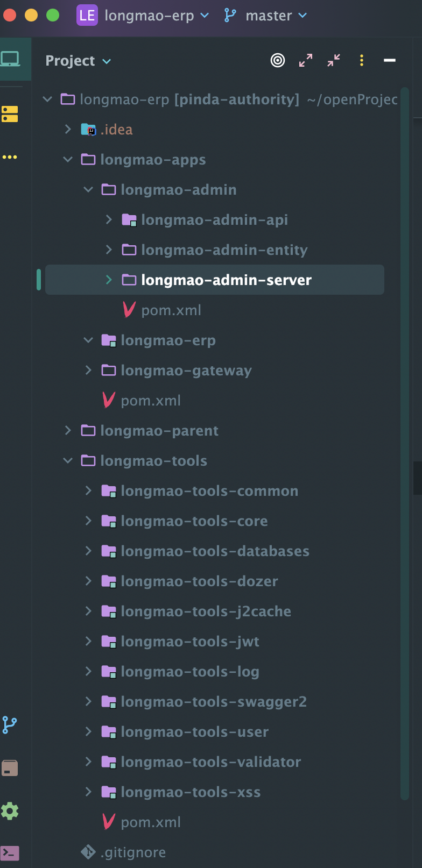Expand the longmao-admin-api module
Image resolution: width=422 pixels, height=868 pixels.
click(x=109, y=219)
